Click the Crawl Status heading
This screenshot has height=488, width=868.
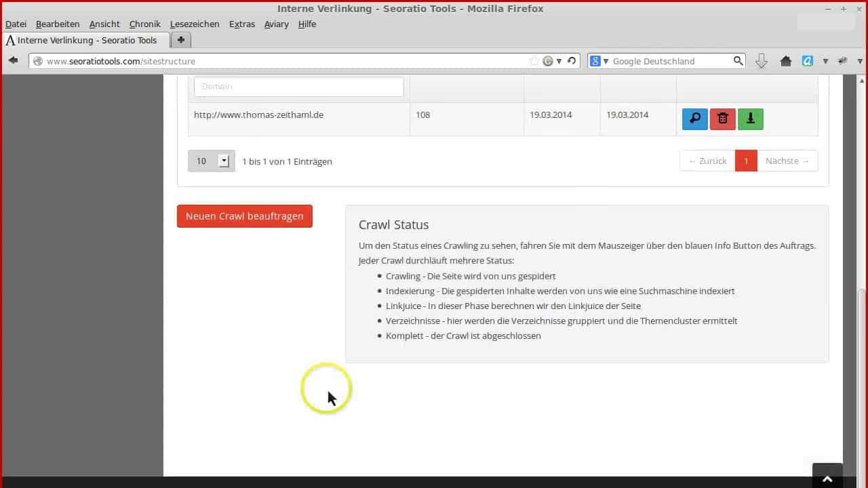393,224
